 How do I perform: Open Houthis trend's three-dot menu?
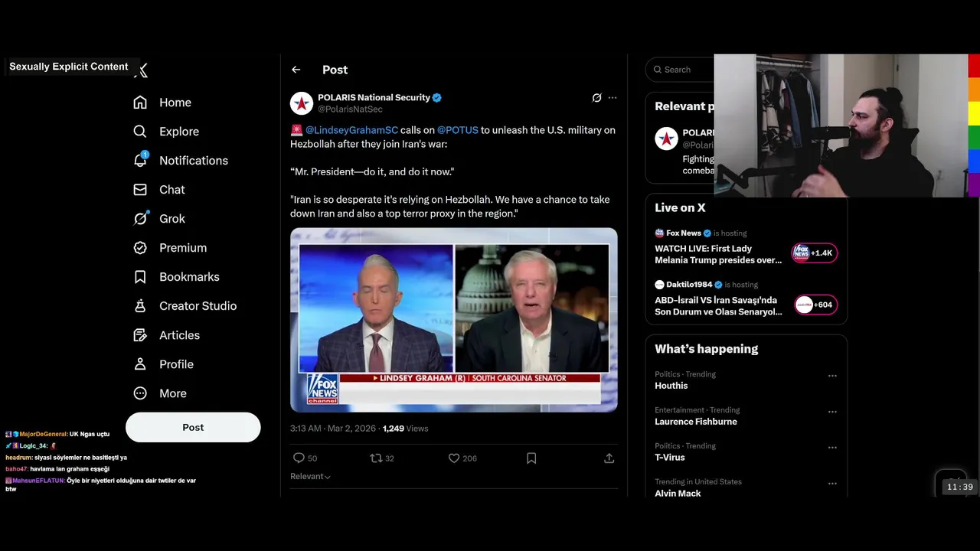pos(832,376)
